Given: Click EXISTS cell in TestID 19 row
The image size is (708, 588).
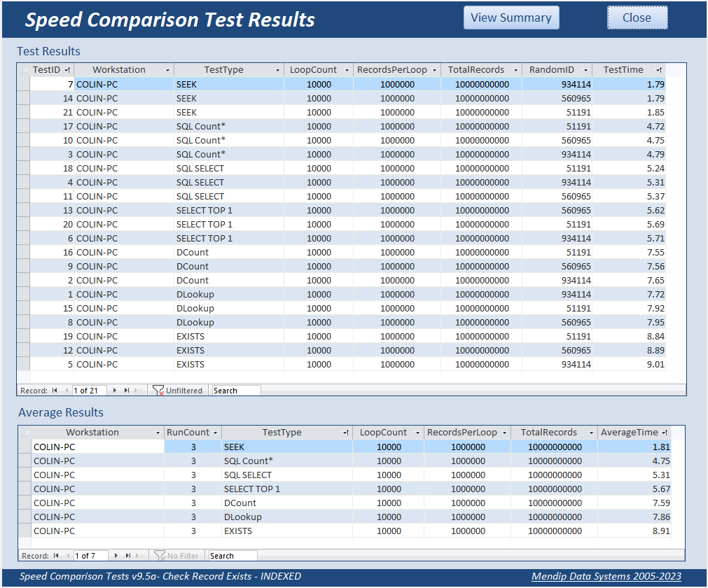Looking at the screenshot, I should coord(229,336).
